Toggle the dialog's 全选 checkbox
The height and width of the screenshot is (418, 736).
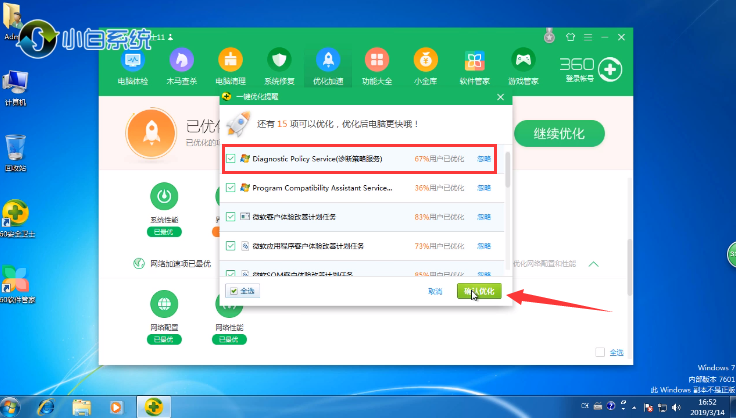(x=234, y=291)
